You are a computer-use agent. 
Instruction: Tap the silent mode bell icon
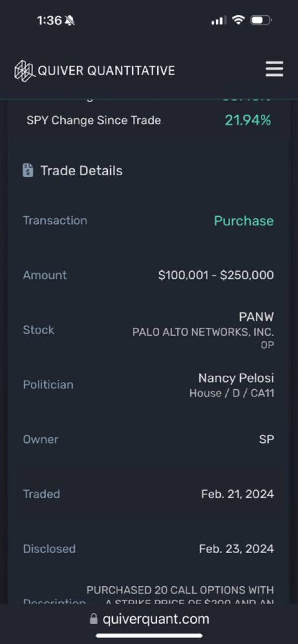(70, 20)
